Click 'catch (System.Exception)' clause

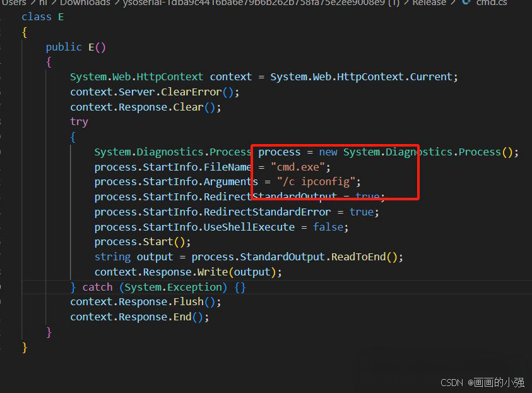point(155,287)
